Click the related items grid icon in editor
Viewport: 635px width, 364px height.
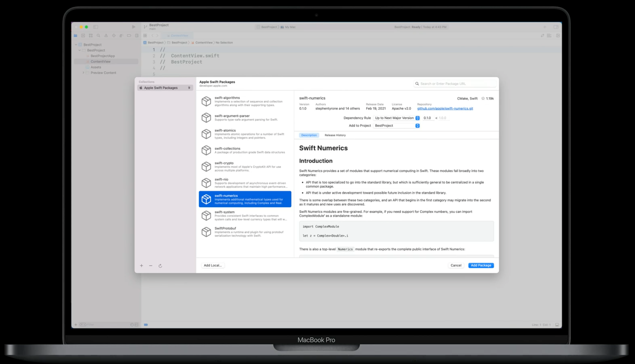point(145,35)
